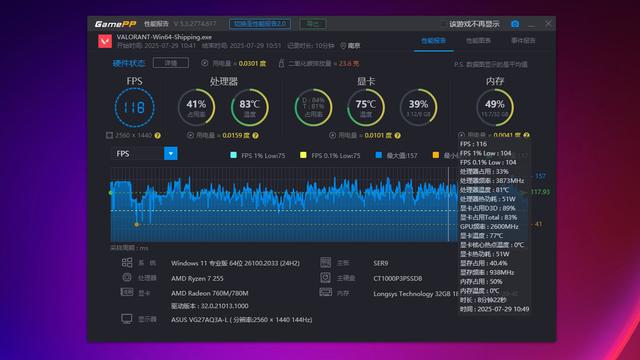640x360 pixels.
Task: Click the orange minimum FPS marker on chart
Action: [136, 224]
